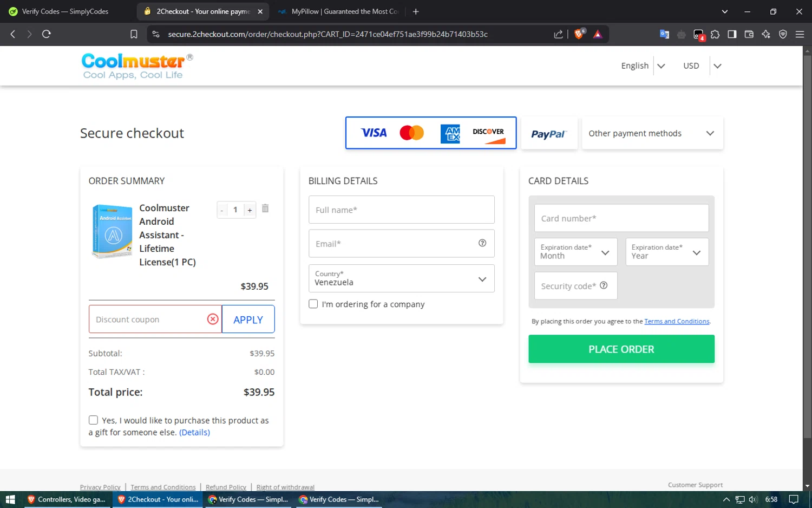The image size is (812, 508).
Task: Click the Discount coupon input field
Action: click(x=155, y=320)
